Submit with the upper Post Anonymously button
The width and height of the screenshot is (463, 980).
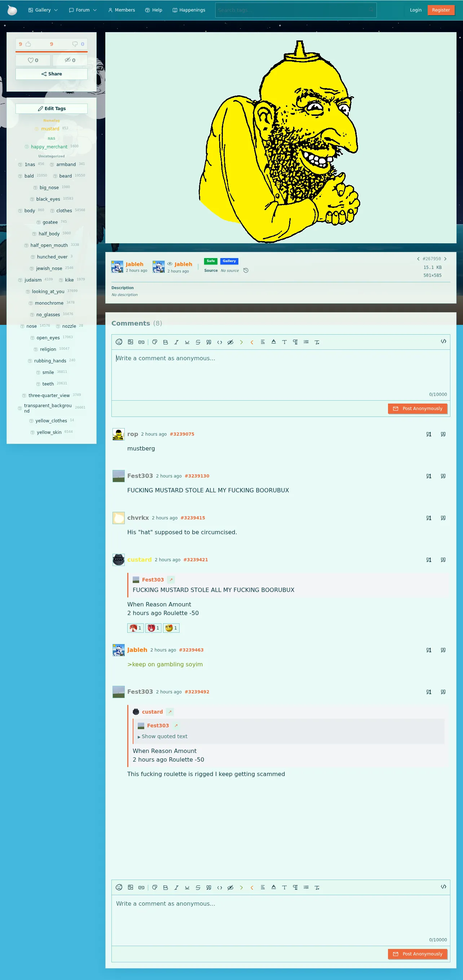click(x=417, y=408)
